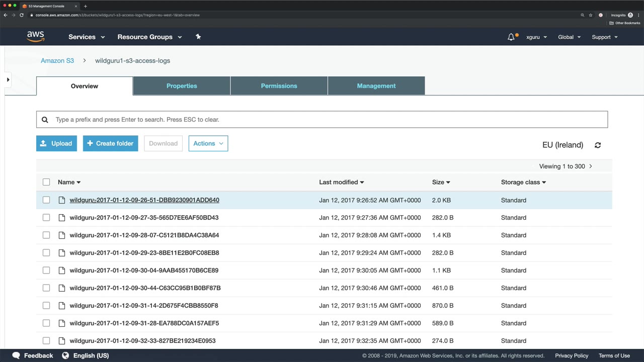Select checkbox for file ending C5121B8DA4C38A64
This screenshot has height=362, width=644.
[46, 235]
